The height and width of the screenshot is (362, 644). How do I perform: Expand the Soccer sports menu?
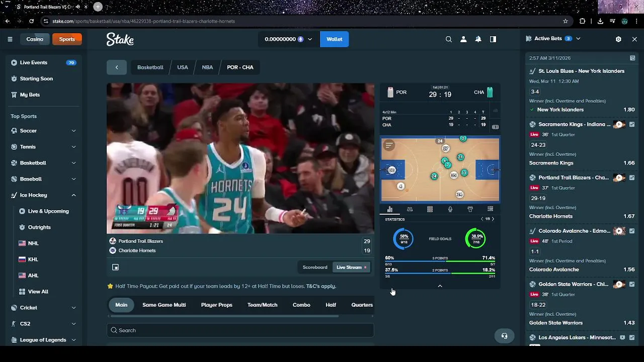pyautogui.click(x=73, y=131)
